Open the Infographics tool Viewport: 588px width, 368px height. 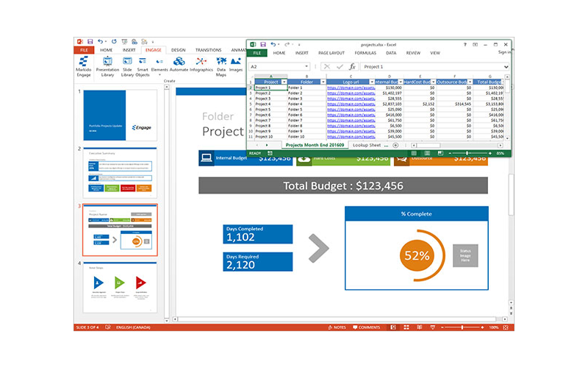click(201, 64)
